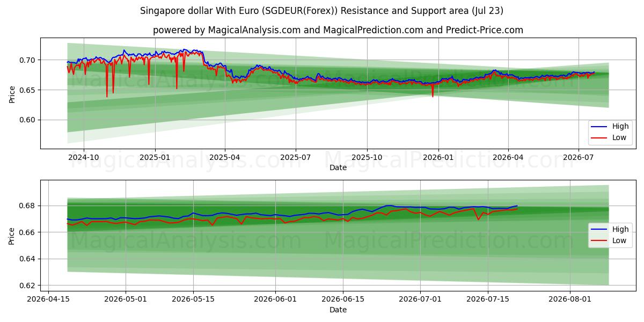Click the '2026-08-01' date tick label
Screen dimensions: 644x322
570,299
